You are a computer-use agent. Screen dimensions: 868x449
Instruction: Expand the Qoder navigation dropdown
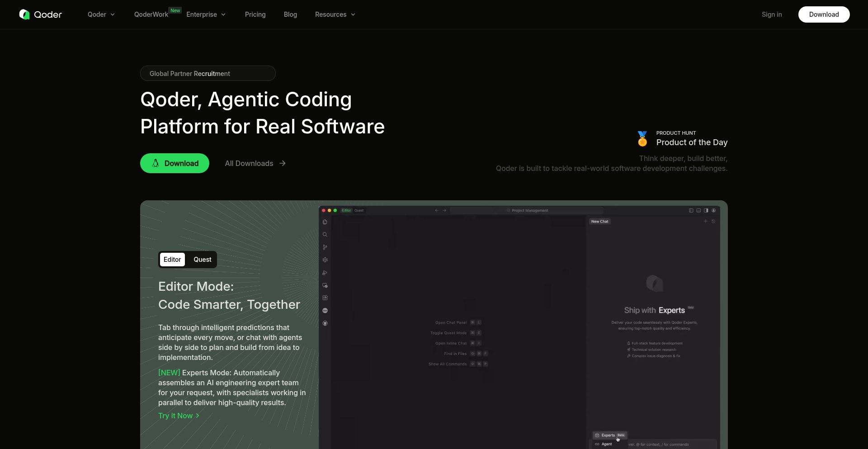(101, 14)
